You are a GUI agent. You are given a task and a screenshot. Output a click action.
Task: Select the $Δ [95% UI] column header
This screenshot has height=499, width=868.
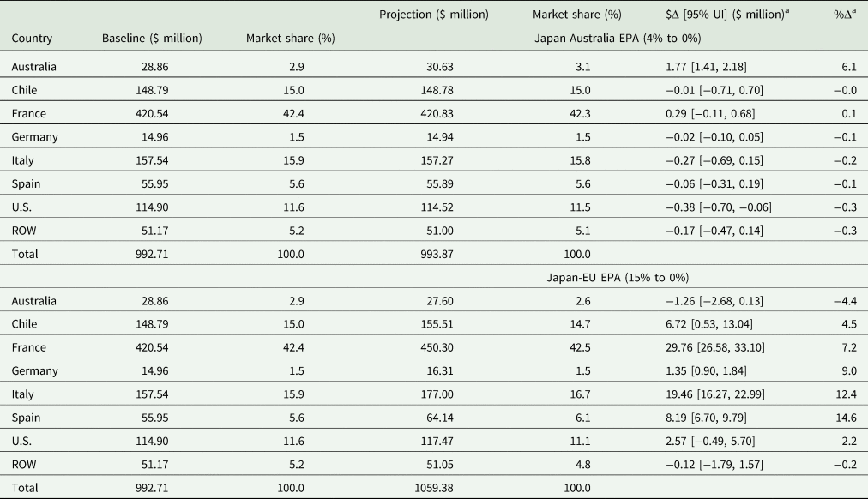(x=708, y=15)
